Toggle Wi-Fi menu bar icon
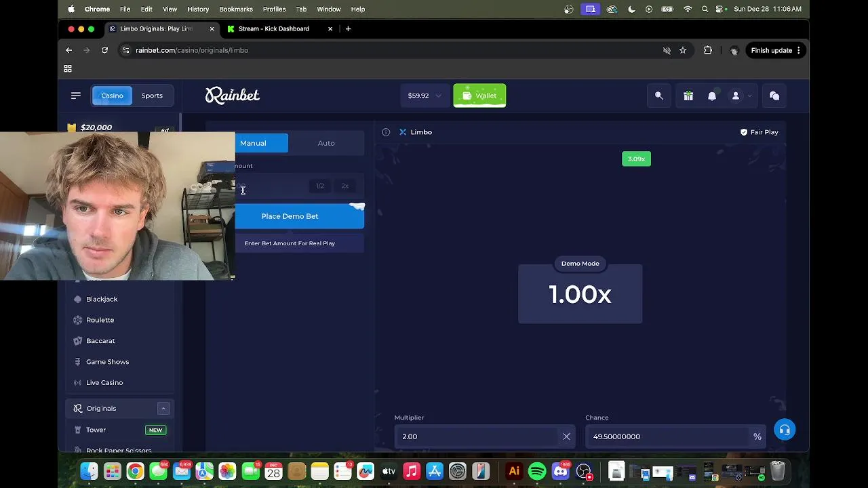The height and width of the screenshot is (488, 868). click(x=688, y=9)
